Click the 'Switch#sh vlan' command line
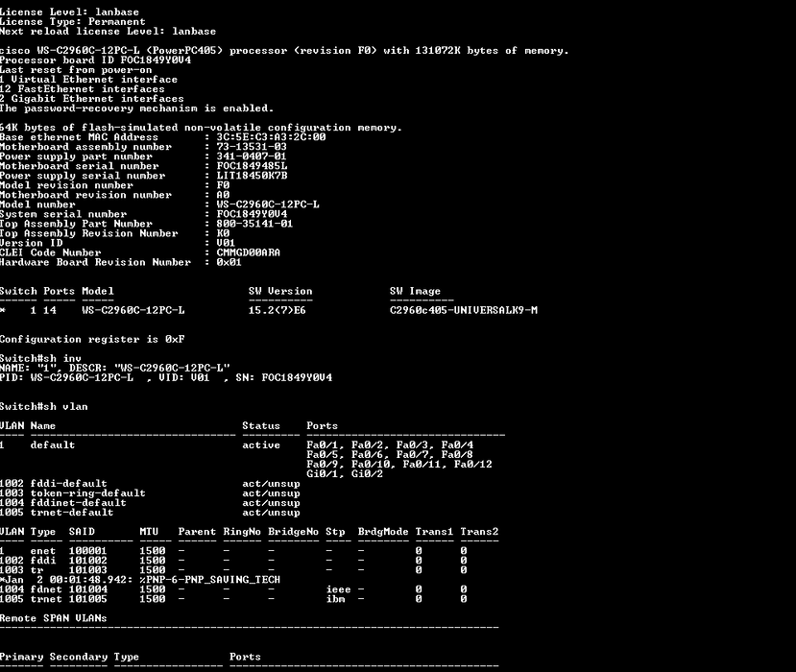This screenshot has width=796, height=672. coord(43,406)
